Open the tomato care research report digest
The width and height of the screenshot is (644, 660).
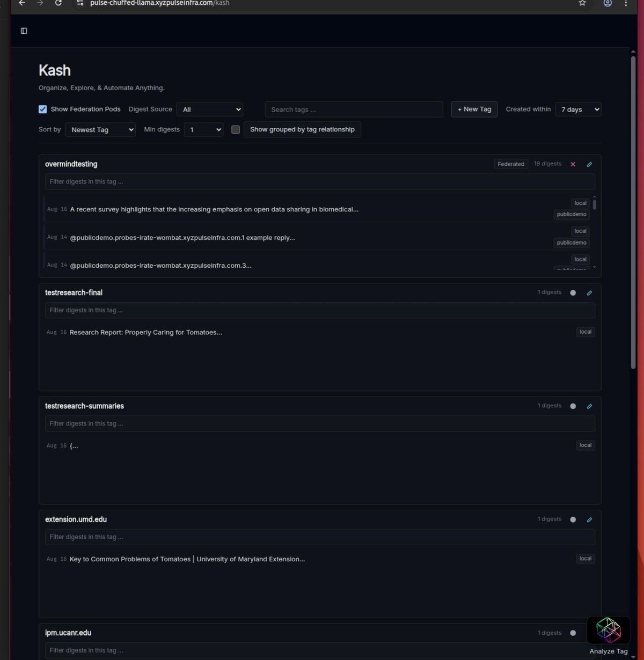[x=145, y=332]
